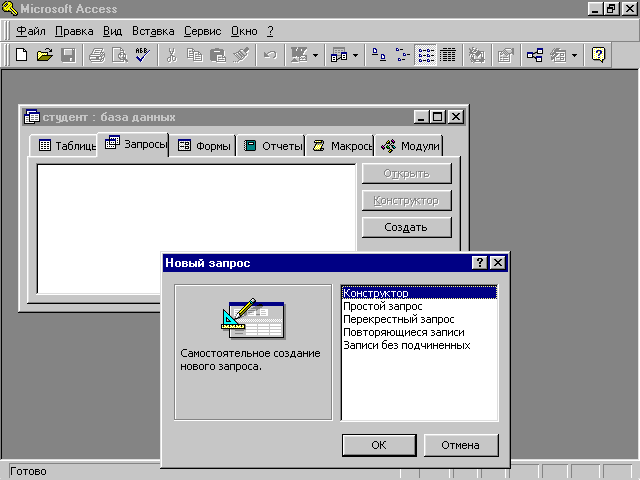Select Конструктор in the query list
The height and width of the screenshot is (480, 640).
click(419, 293)
